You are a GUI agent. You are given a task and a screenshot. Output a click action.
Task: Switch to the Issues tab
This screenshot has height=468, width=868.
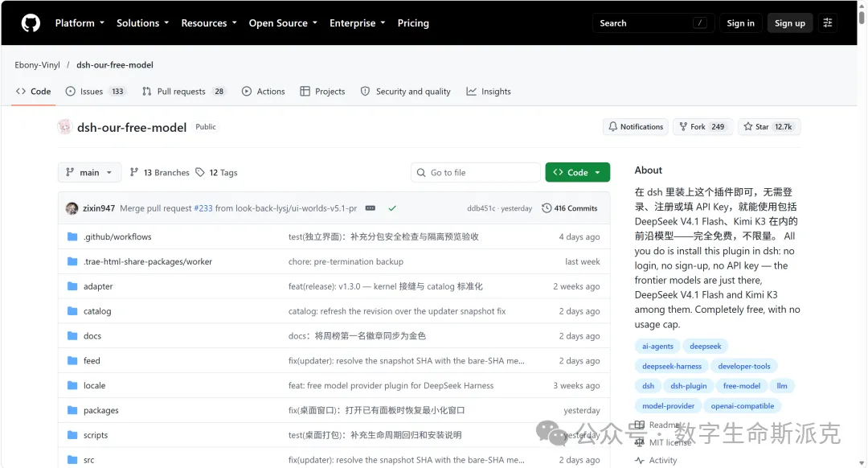click(x=96, y=92)
